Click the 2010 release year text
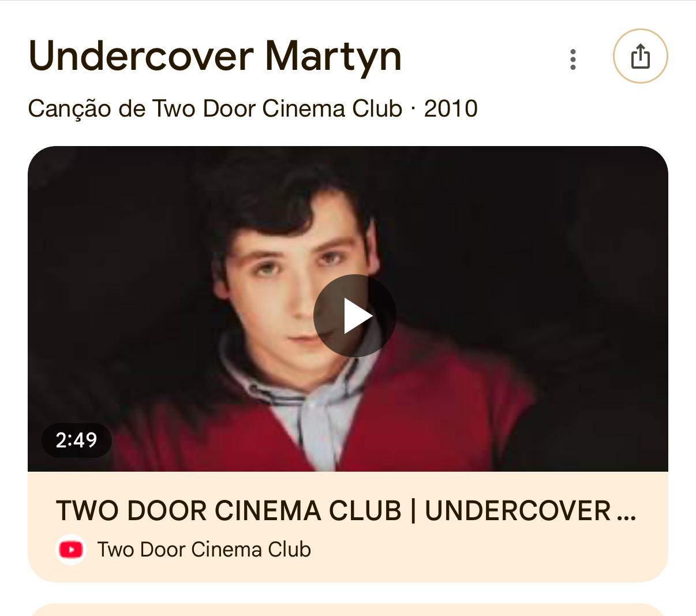 [451, 109]
